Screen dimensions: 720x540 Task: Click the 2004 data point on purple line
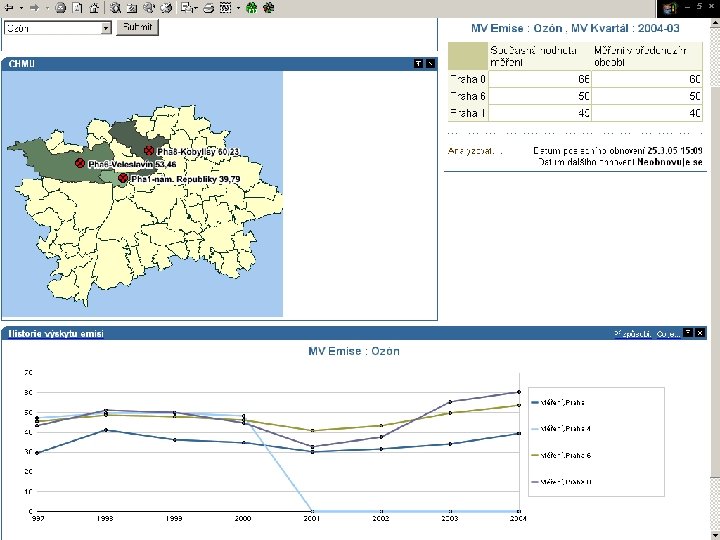tap(519, 392)
